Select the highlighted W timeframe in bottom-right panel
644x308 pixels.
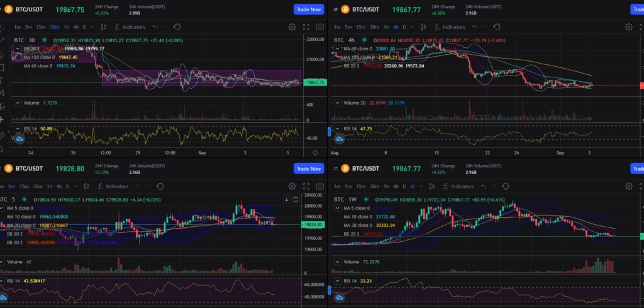[x=413, y=186]
